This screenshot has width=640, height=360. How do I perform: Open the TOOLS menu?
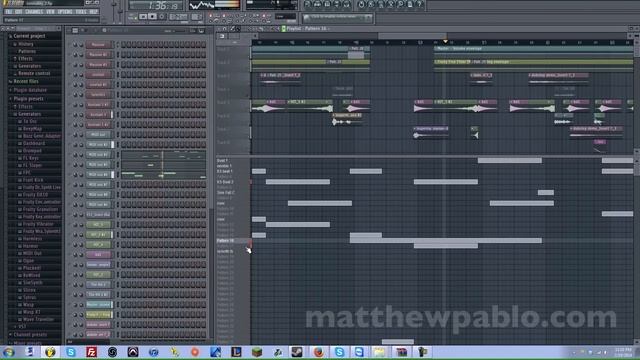(x=81, y=12)
